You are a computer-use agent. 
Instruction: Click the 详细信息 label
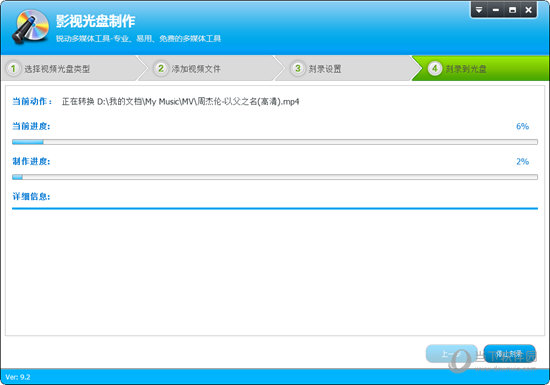[31, 197]
